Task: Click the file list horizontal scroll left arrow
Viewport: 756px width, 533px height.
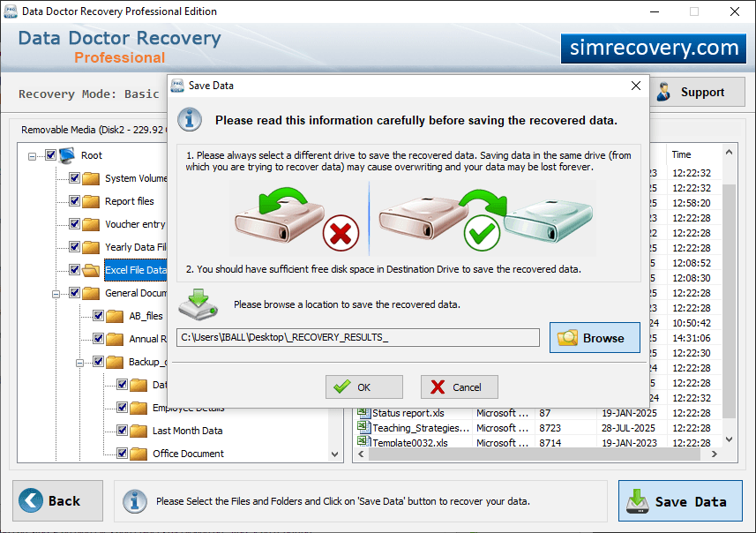Action: (x=361, y=454)
